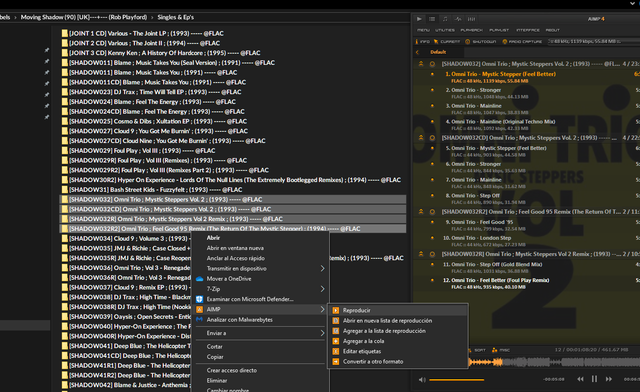This screenshot has width=640, height=392.
Task: Toggle check mark of track 4 Mainline (Original Techno Mix)
Action: pyautogui.click(x=432, y=122)
